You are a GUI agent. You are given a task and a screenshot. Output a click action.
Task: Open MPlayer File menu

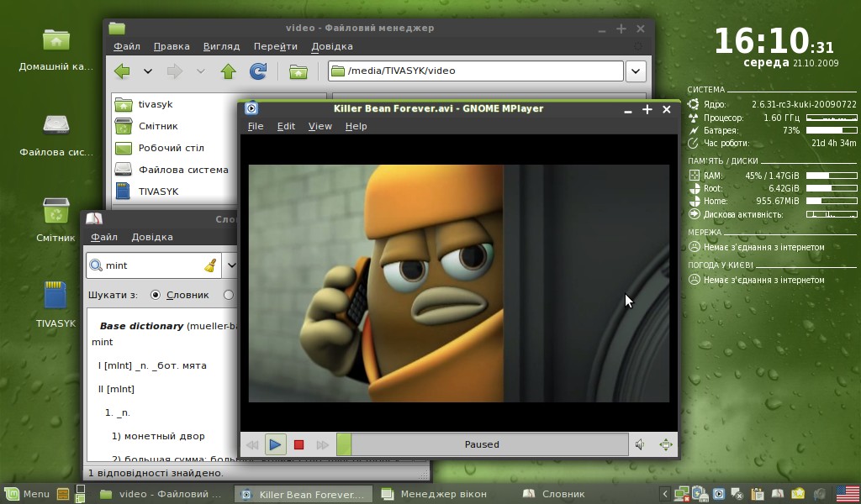point(256,126)
